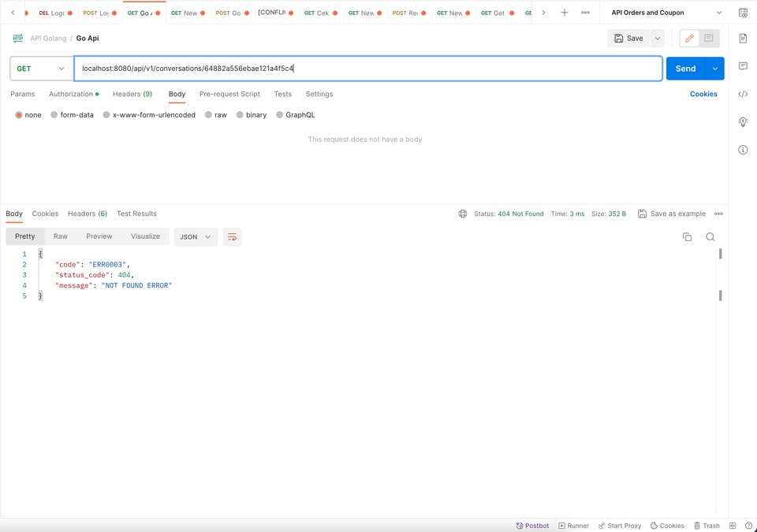Open the Runner from status bar
This screenshot has width=757, height=532.
(573, 525)
